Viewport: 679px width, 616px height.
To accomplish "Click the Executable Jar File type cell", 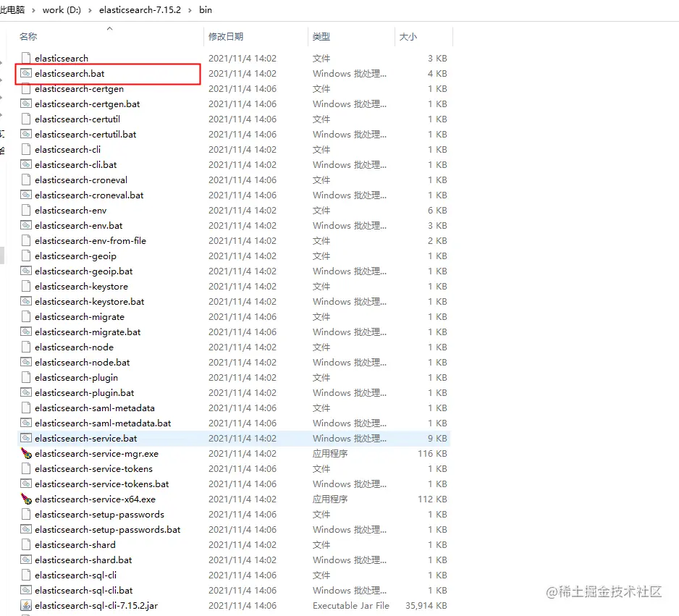I will tap(351, 605).
